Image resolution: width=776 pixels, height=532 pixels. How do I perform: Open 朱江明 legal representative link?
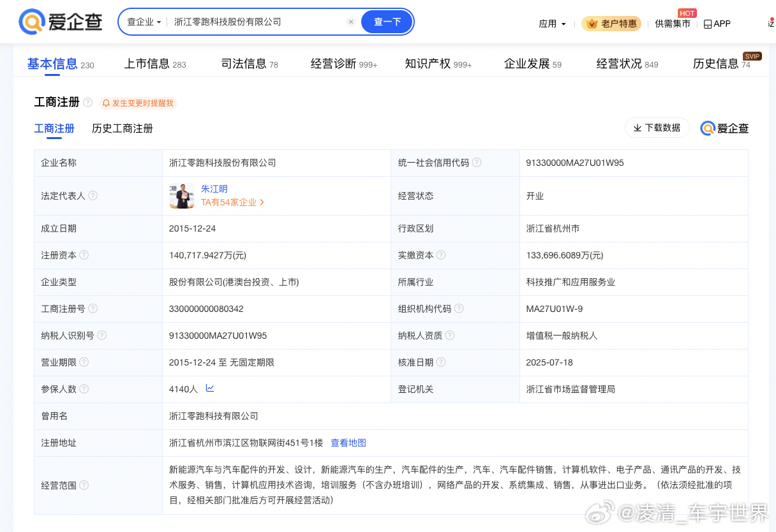(214, 189)
